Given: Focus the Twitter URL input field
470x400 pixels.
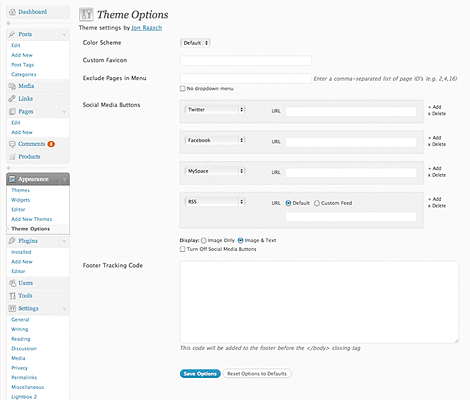Looking at the screenshot, I should pos(351,111).
